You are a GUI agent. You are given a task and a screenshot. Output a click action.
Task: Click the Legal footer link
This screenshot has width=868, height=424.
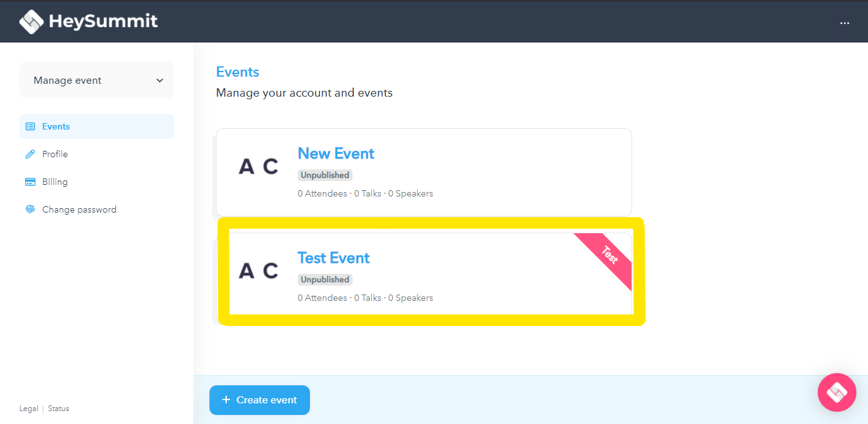29,409
